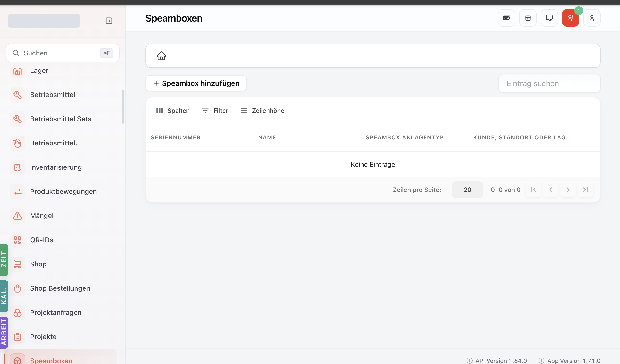Click the Projektanfragen circles icon
The width and height of the screenshot is (620, 364).
[17, 312]
